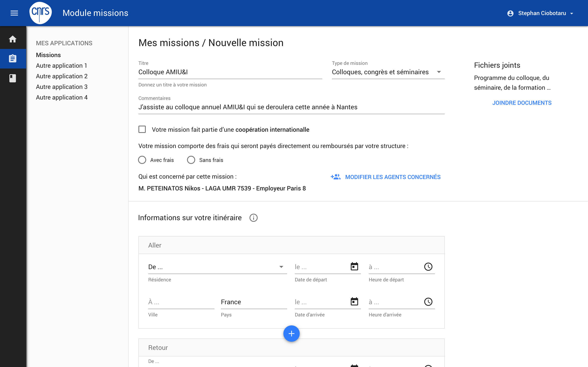This screenshot has height=367, width=588.
Task: Select the Sans frais option
Action: (191, 160)
